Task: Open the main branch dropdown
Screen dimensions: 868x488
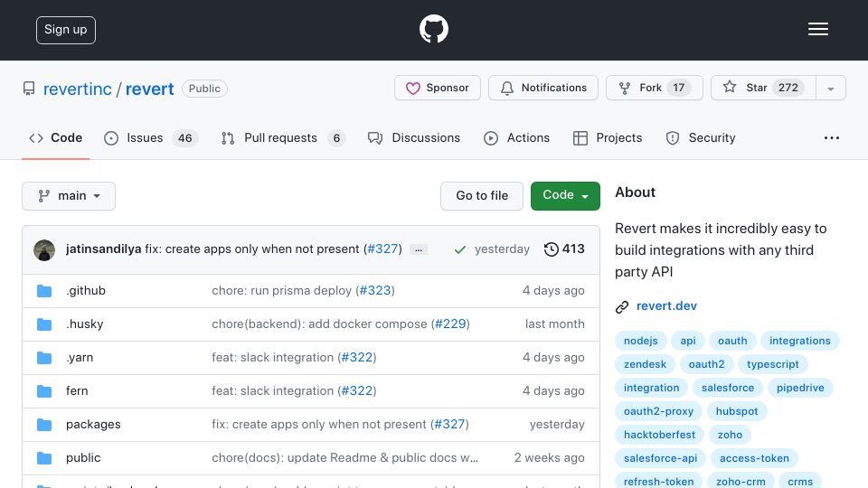Action: [69, 196]
